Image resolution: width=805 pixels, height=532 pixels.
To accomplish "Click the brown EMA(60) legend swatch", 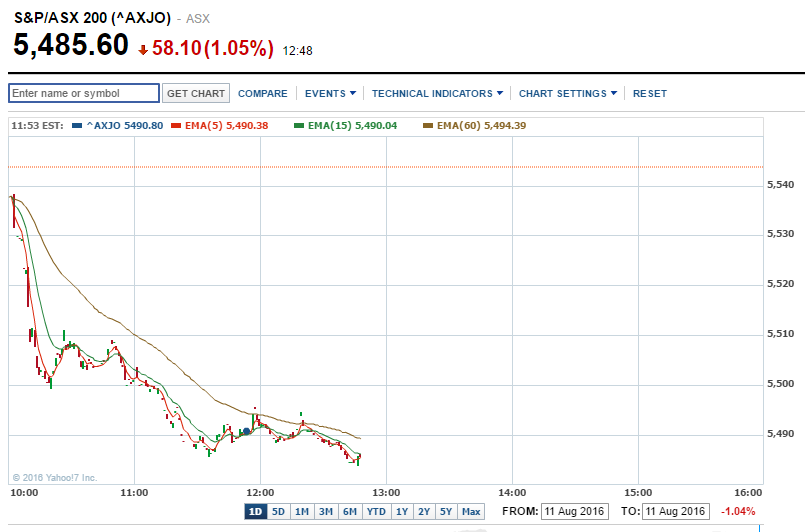I will [x=428, y=126].
